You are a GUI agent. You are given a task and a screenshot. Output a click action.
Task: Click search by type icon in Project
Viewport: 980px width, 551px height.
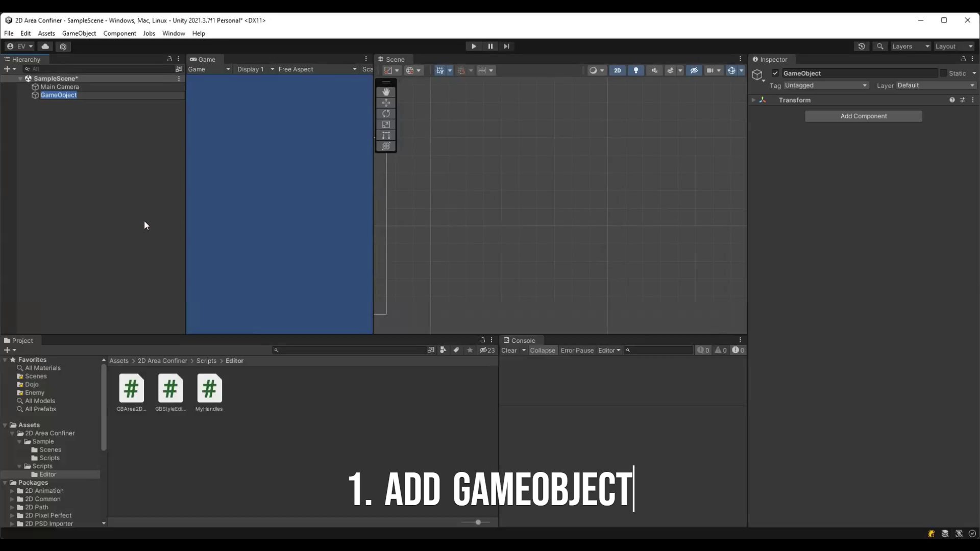click(x=443, y=350)
